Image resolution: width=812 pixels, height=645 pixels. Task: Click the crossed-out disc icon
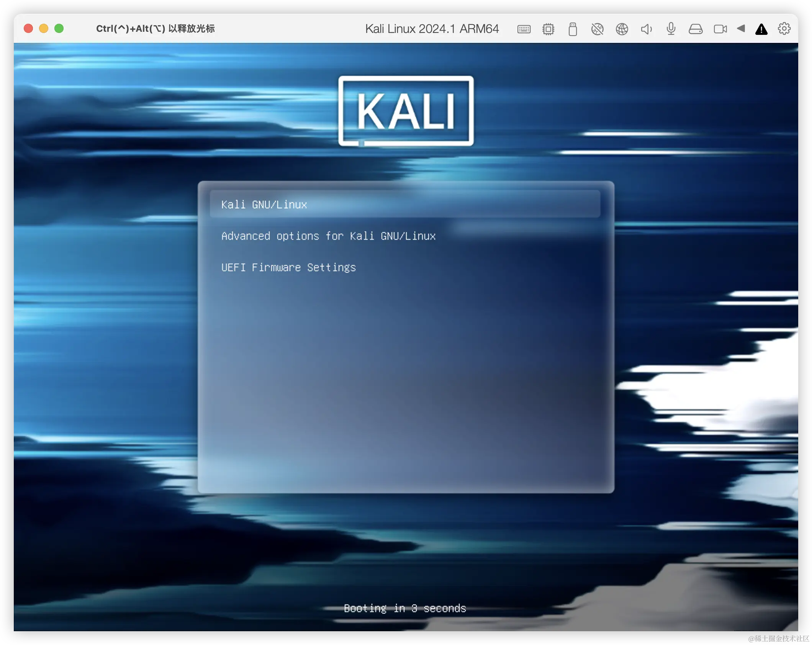point(597,29)
